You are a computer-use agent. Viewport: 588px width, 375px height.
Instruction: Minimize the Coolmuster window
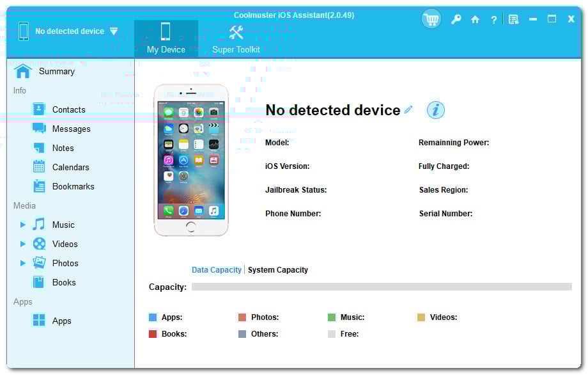(533, 19)
